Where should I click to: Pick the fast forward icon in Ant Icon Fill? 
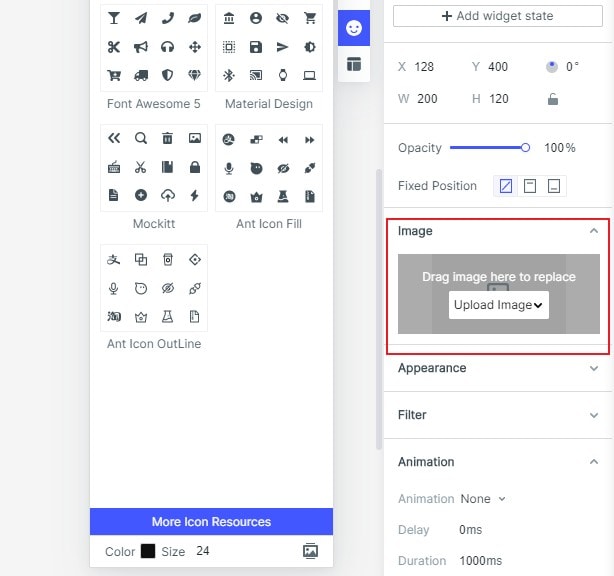(310, 140)
